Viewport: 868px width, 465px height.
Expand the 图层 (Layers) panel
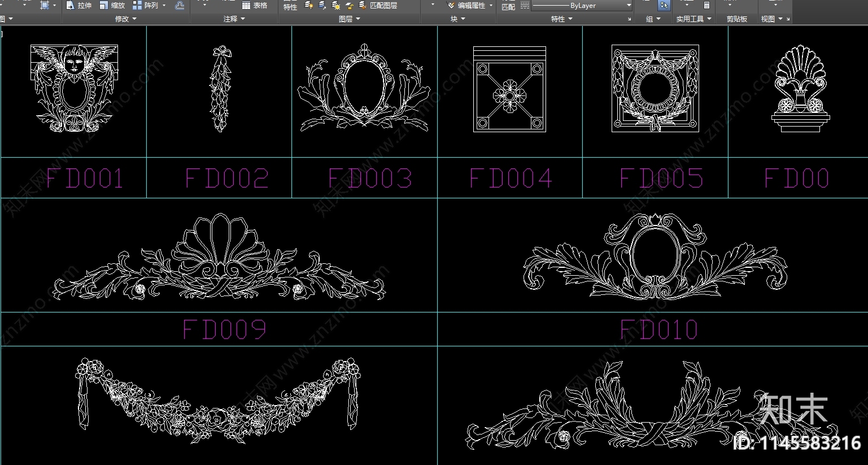[x=350, y=19]
